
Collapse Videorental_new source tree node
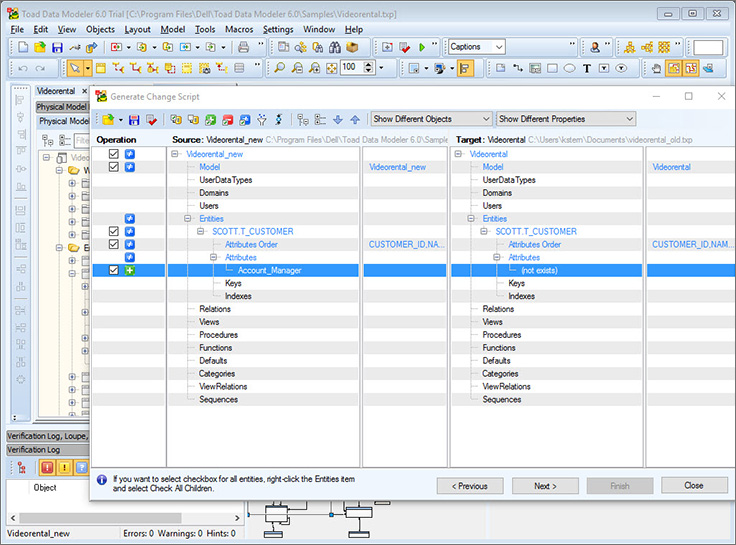[x=175, y=154]
